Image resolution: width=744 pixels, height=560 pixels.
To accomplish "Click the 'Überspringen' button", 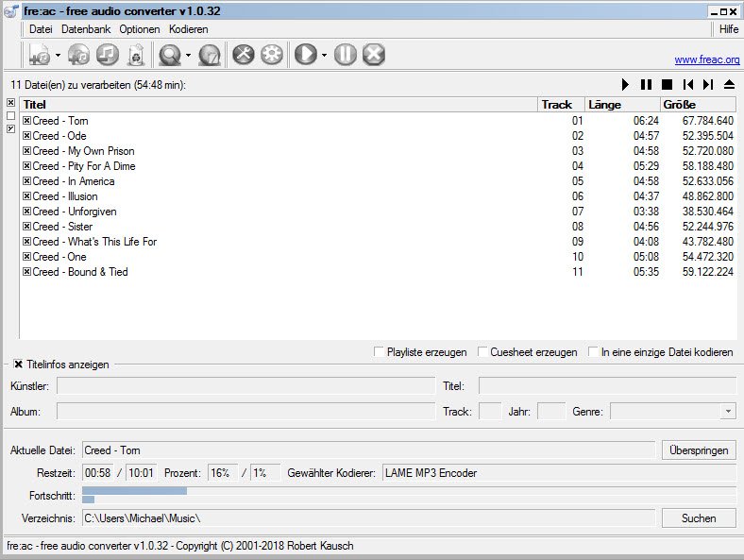I will click(699, 450).
